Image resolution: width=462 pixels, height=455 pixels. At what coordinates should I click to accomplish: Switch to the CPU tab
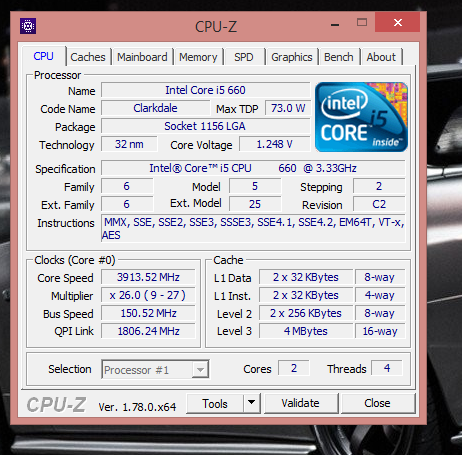pos(44,56)
